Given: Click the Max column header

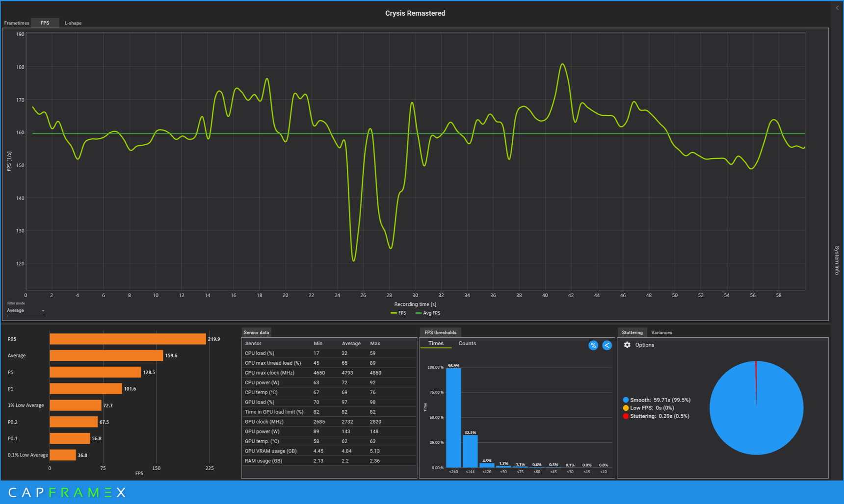Looking at the screenshot, I should pos(375,344).
